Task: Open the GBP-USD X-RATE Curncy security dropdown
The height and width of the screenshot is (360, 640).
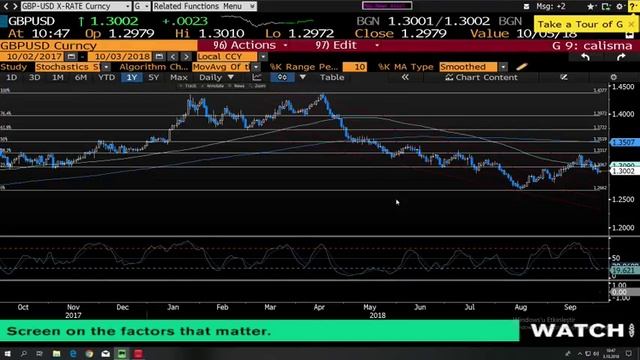Action: point(76,6)
